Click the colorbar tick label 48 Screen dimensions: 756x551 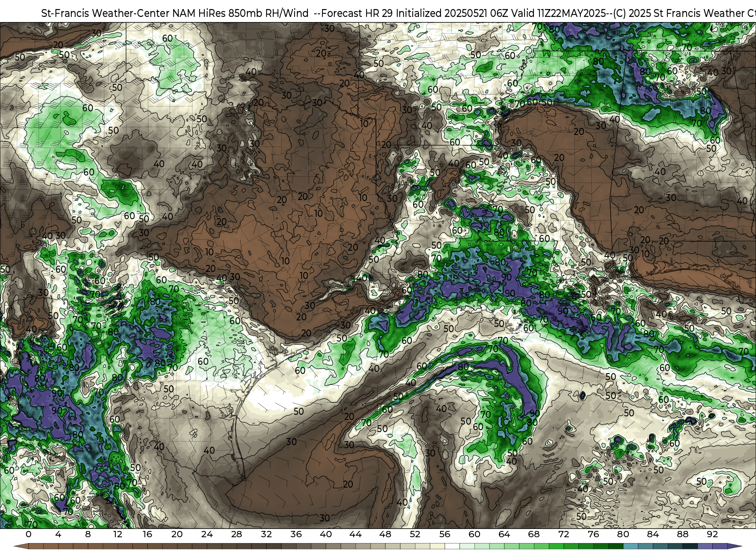(x=385, y=534)
